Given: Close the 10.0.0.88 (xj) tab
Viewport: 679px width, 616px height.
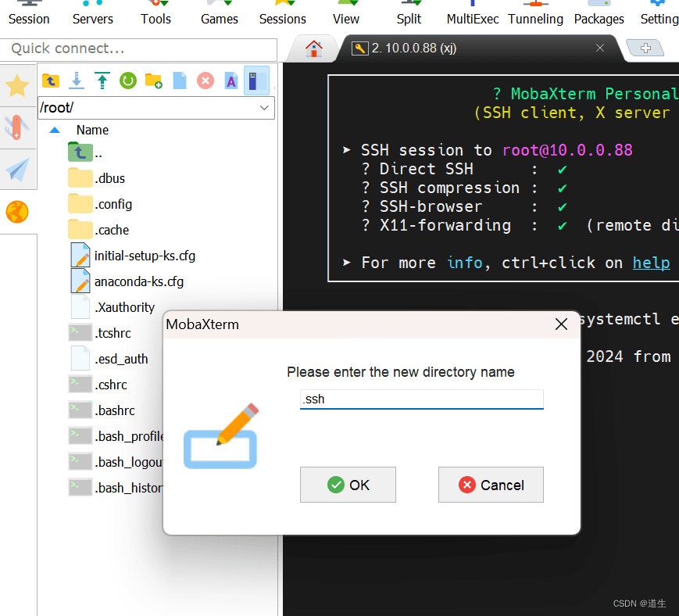Looking at the screenshot, I should coord(600,48).
